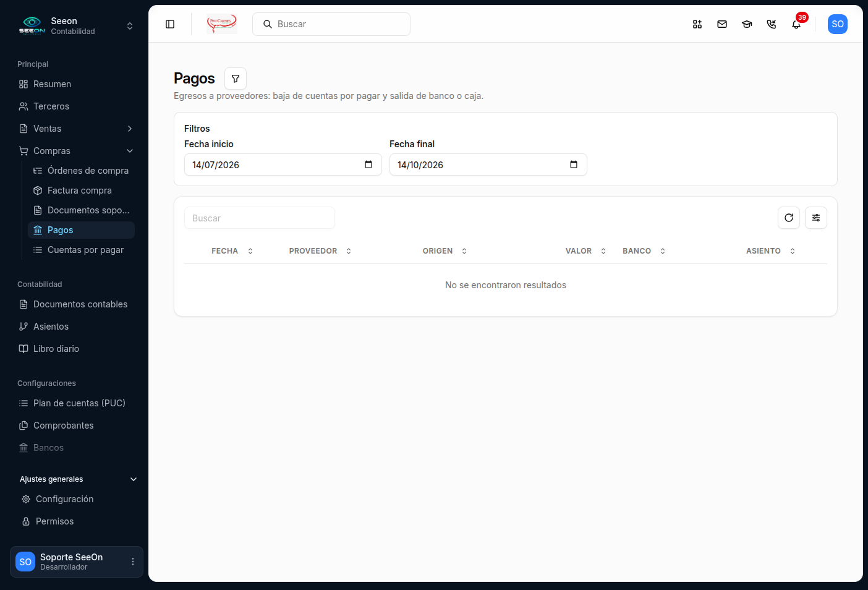Image resolution: width=868 pixels, height=590 pixels.
Task: Open Factura compra page
Action: pyautogui.click(x=81, y=190)
